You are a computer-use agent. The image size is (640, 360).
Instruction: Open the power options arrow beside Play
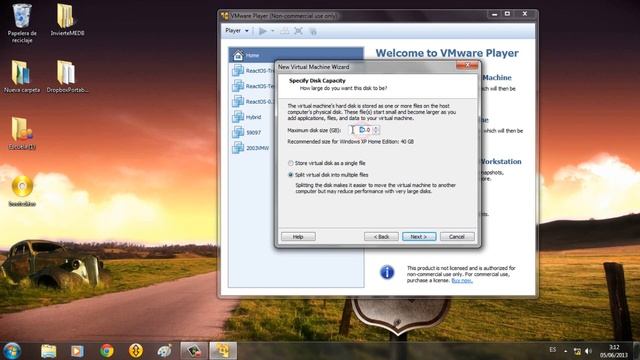pyautogui.click(x=273, y=31)
